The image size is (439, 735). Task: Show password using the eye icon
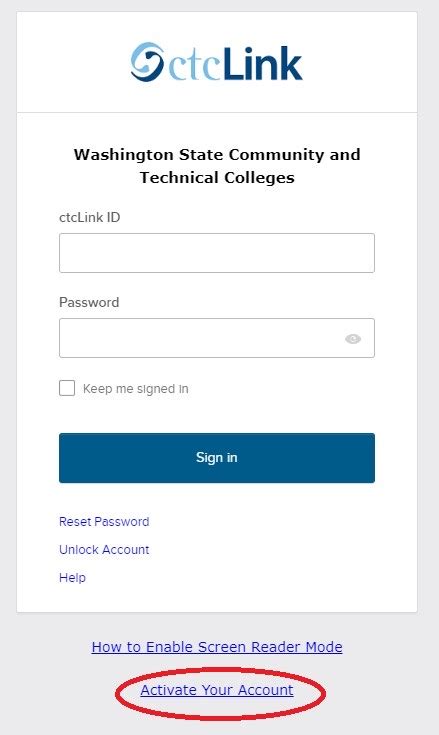tap(353, 338)
